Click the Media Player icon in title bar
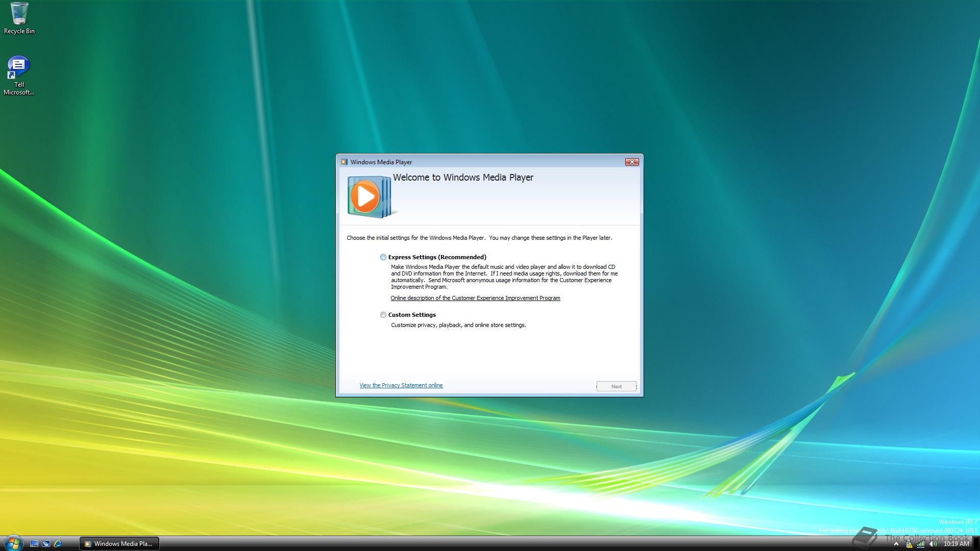Screen dimensions: 980x551 pos(344,162)
